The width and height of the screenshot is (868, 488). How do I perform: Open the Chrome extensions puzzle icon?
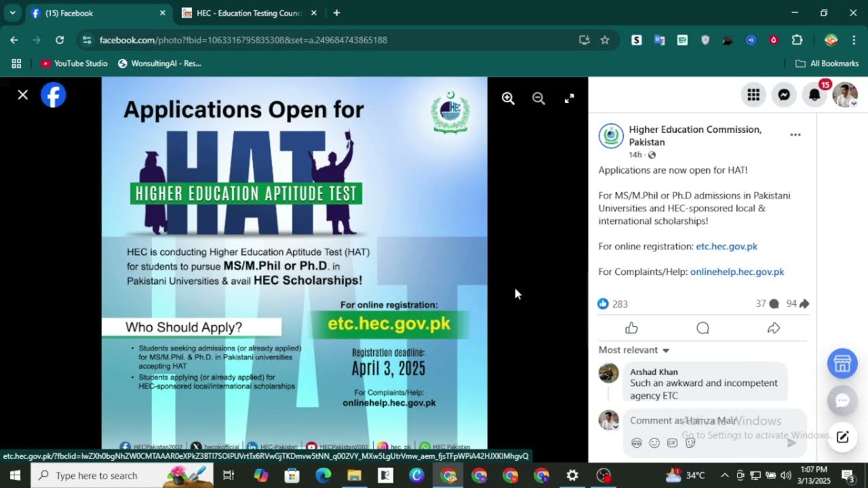(x=797, y=40)
